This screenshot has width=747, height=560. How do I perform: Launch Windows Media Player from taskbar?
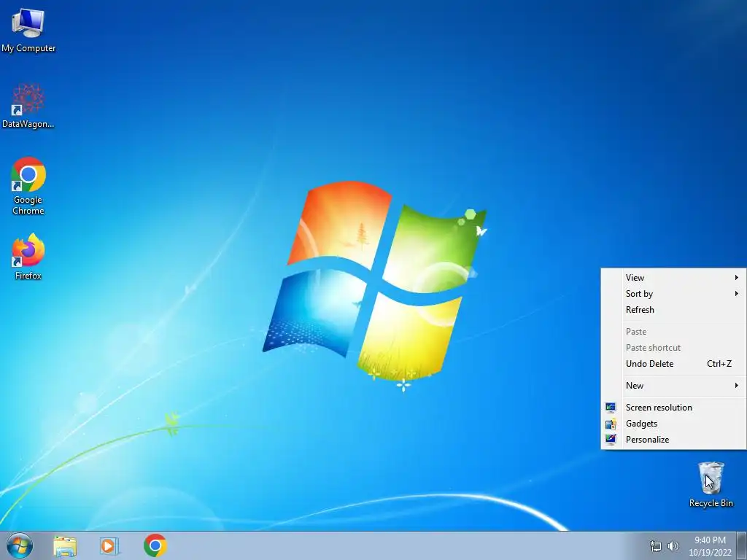click(109, 545)
